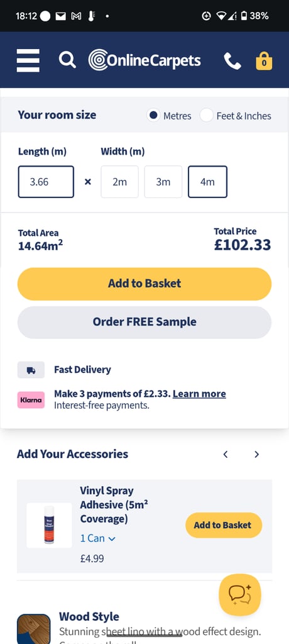
Task: Choose the 4m width option
Action: point(207,182)
